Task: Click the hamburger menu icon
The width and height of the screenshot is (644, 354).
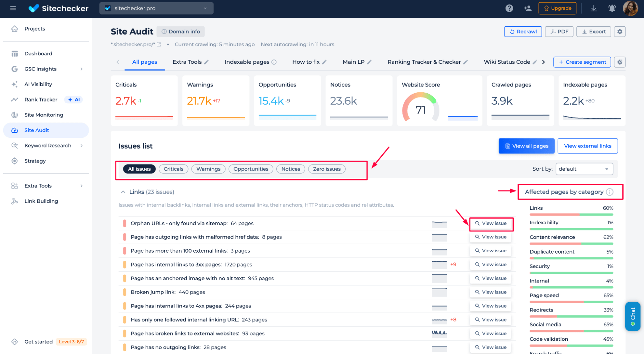Action: click(13, 8)
